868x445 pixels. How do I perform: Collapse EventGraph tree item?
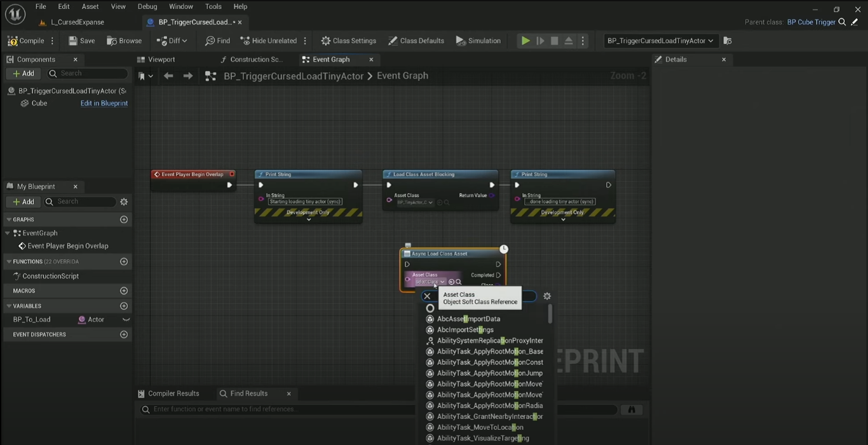8,233
